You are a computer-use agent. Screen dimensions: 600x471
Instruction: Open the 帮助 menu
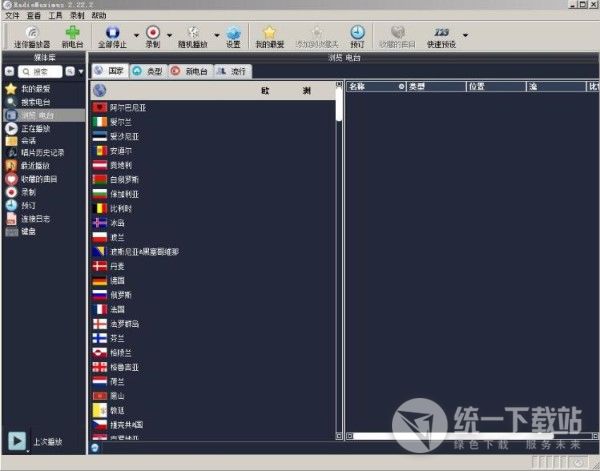(x=99, y=16)
